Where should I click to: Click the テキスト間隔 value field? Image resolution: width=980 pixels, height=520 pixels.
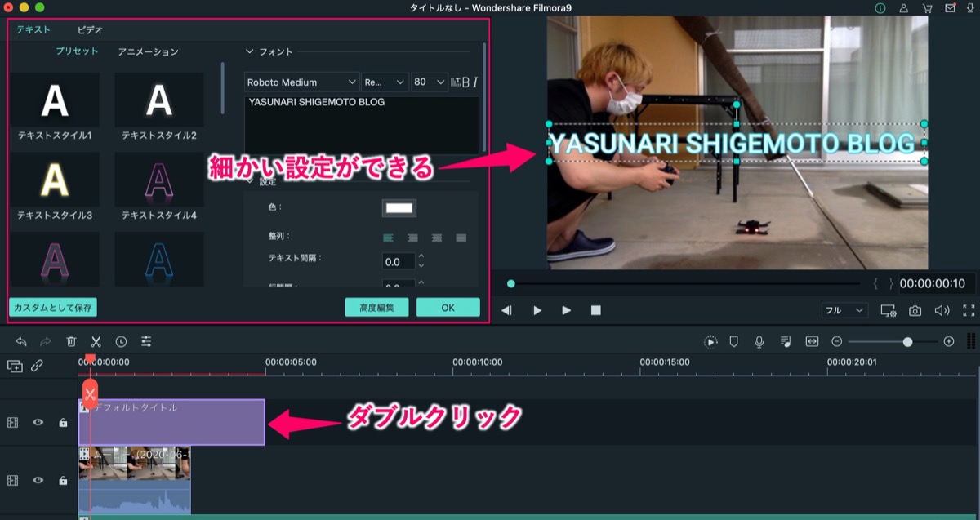pos(399,262)
